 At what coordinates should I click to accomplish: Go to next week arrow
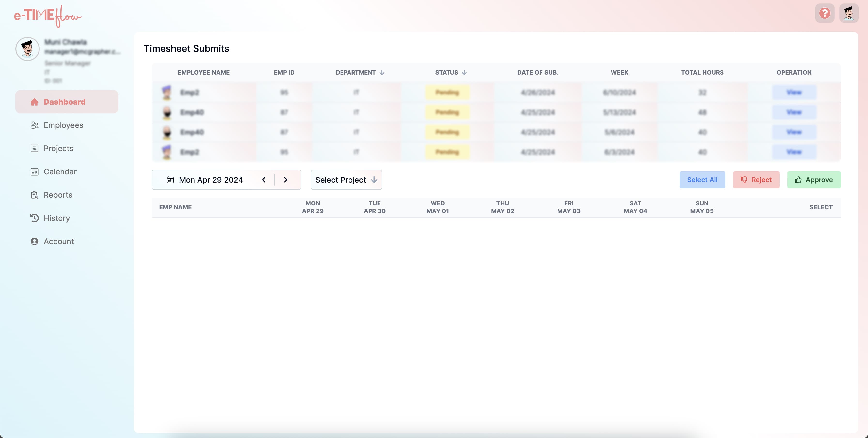point(285,180)
